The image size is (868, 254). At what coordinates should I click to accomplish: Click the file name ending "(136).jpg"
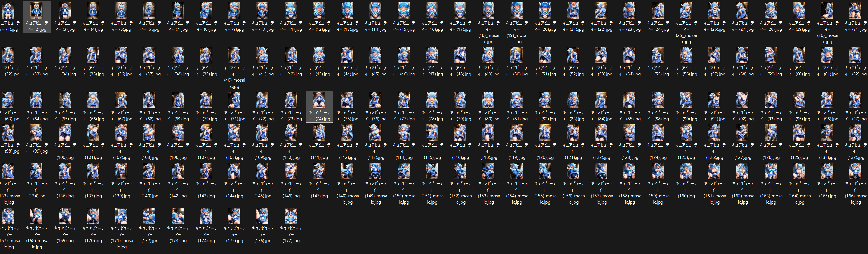pos(65,190)
